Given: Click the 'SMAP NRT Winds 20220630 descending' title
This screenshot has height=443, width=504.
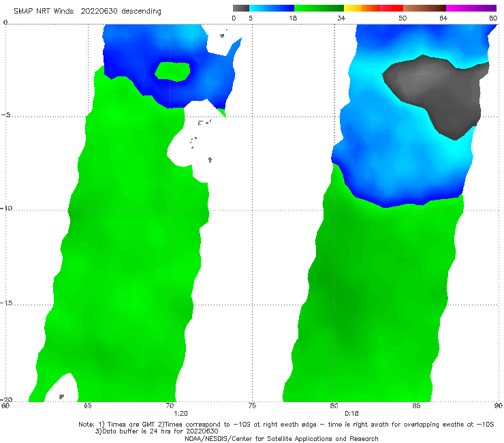Looking at the screenshot, I should click(x=87, y=11).
